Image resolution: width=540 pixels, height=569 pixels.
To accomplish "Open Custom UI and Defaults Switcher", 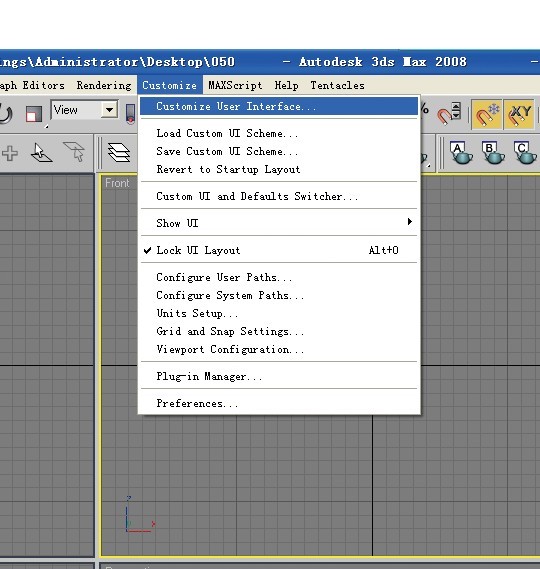I will (x=279, y=196).
